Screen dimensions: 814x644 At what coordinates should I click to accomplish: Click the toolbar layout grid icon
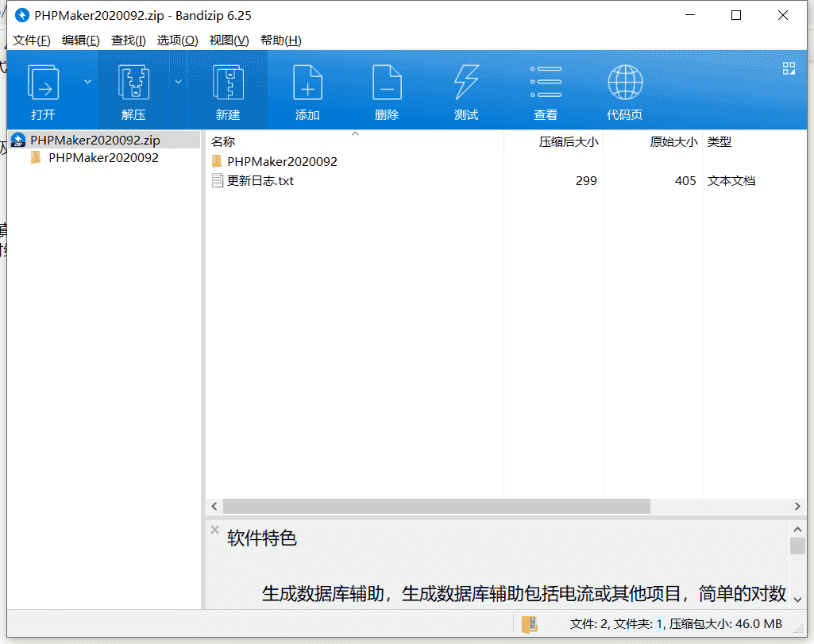click(x=789, y=68)
